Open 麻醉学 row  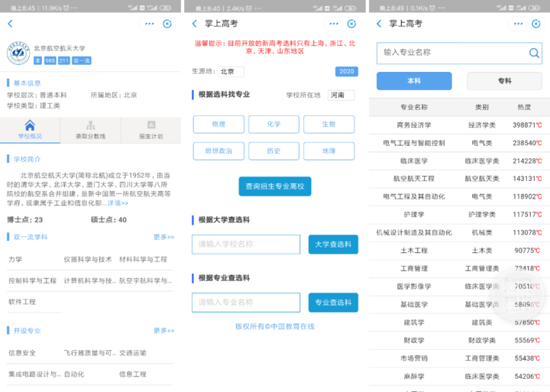click(x=459, y=377)
